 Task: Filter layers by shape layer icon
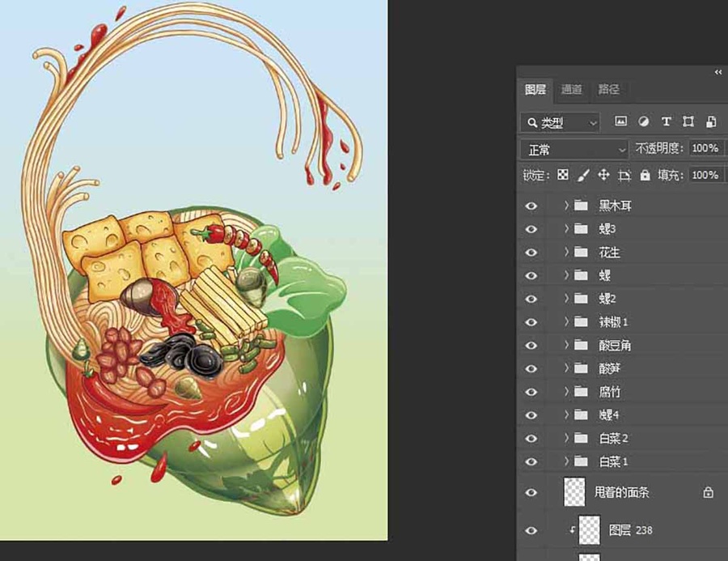688,121
